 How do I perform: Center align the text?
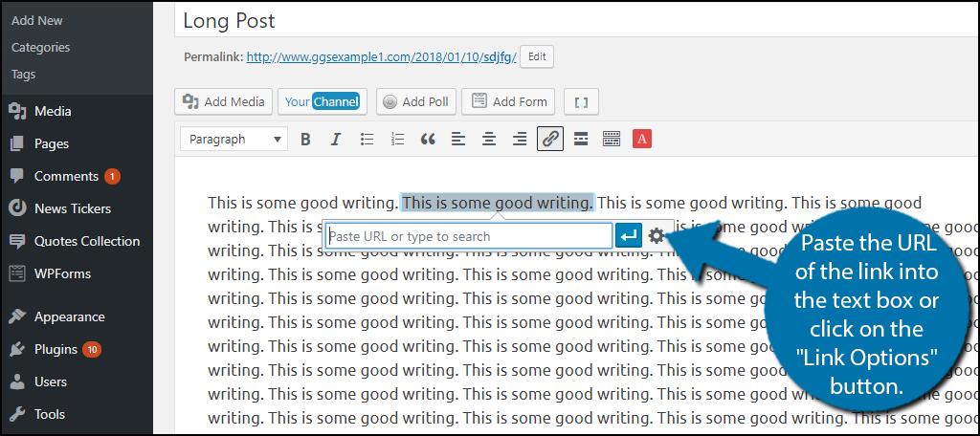pyautogui.click(x=489, y=140)
